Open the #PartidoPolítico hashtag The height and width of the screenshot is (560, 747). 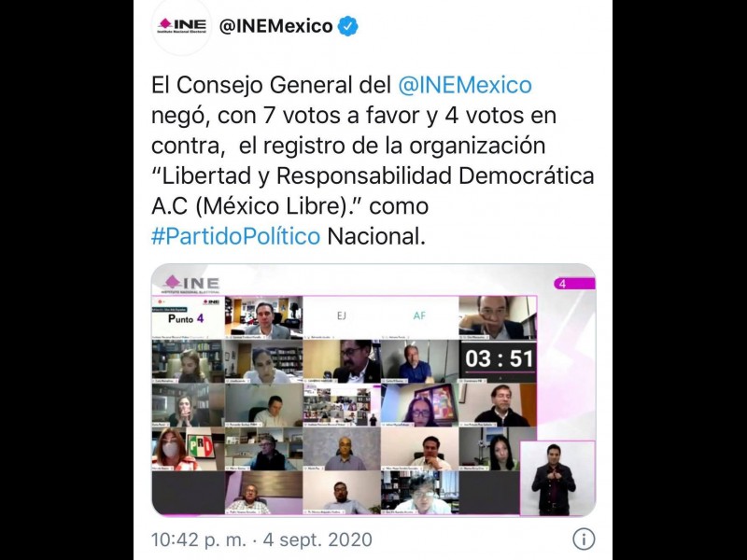tap(236, 236)
